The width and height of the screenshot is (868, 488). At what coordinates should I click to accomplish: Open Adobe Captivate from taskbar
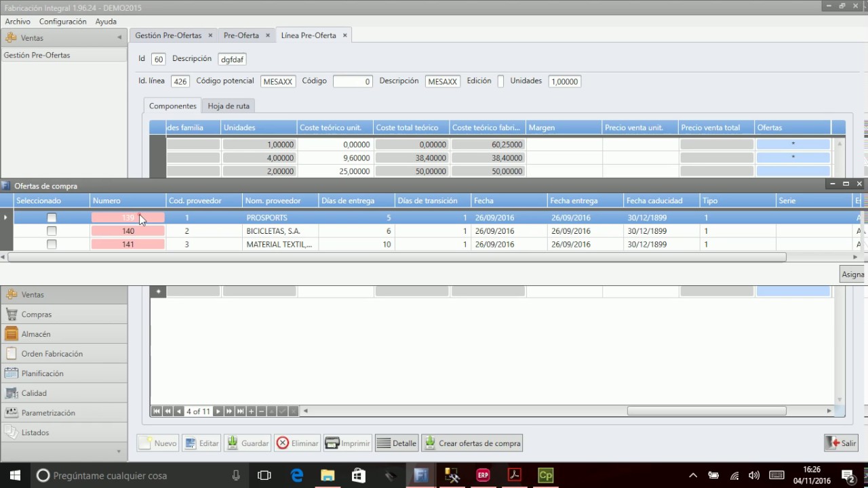pyautogui.click(x=545, y=476)
